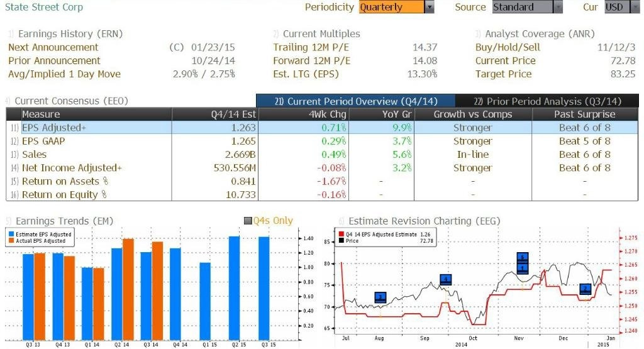Click Current Price value 72.78
The image size is (644, 349).
[x=623, y=61]
